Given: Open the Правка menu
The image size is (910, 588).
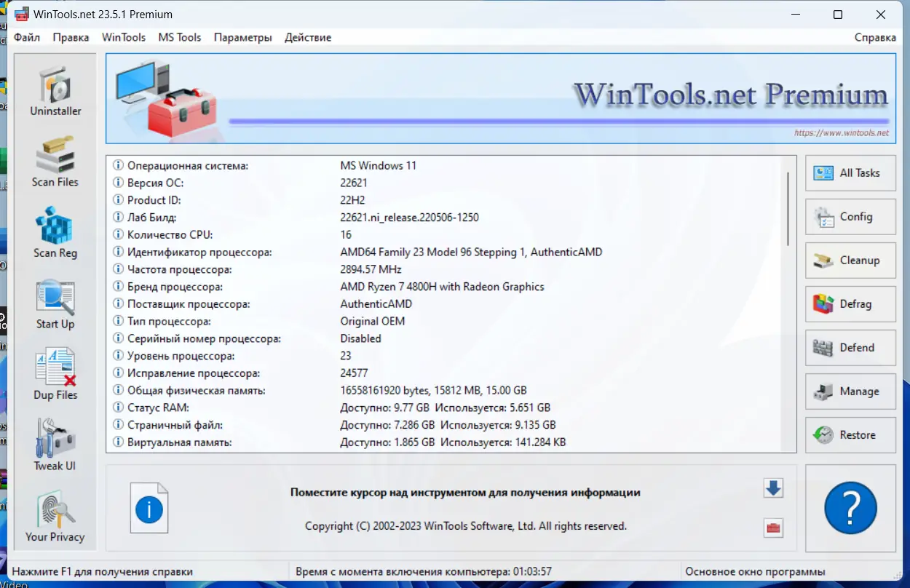Looking at the screenshot, I should click(71, 37).
